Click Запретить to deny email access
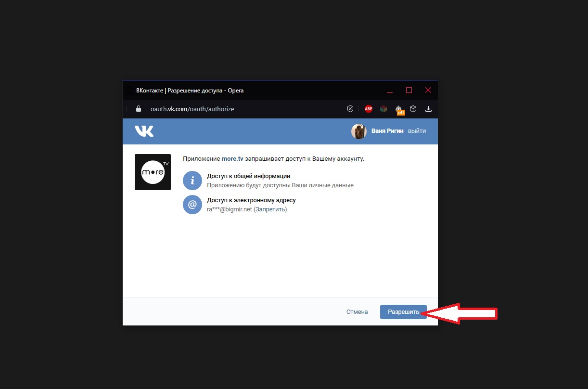This screenshot has width=588, height=389. tap(270, 209)
